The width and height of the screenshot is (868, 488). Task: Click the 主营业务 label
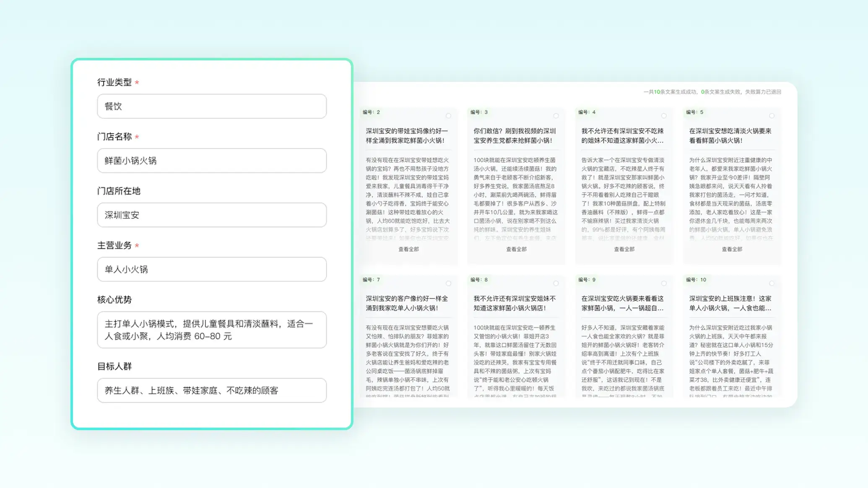coord(114,245)
